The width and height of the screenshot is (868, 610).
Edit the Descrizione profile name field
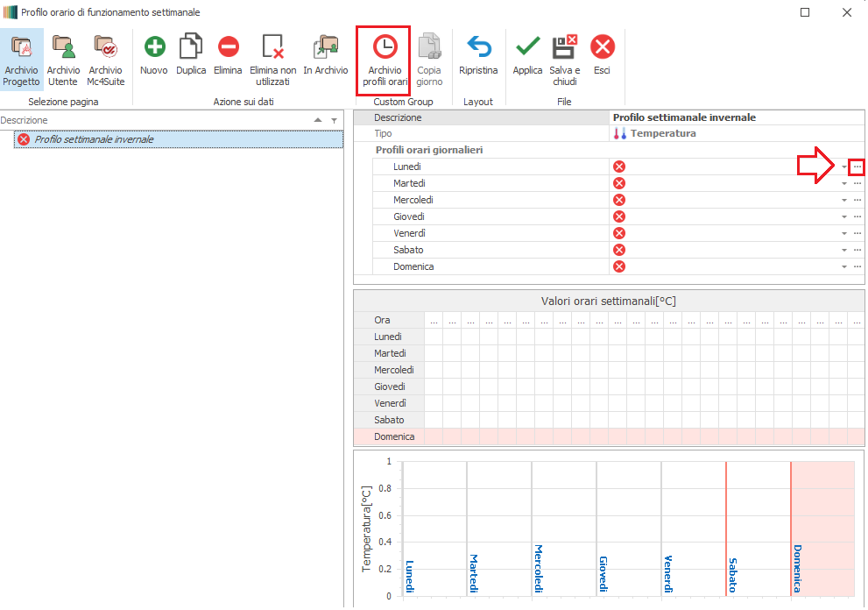pos(734,117)
